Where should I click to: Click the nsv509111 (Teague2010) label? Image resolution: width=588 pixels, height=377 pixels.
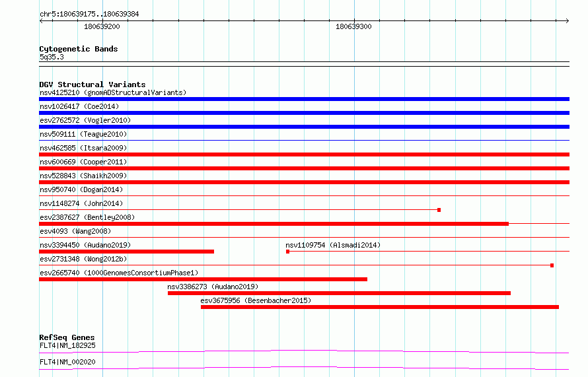pyautogui.click(x=83, y=134)
